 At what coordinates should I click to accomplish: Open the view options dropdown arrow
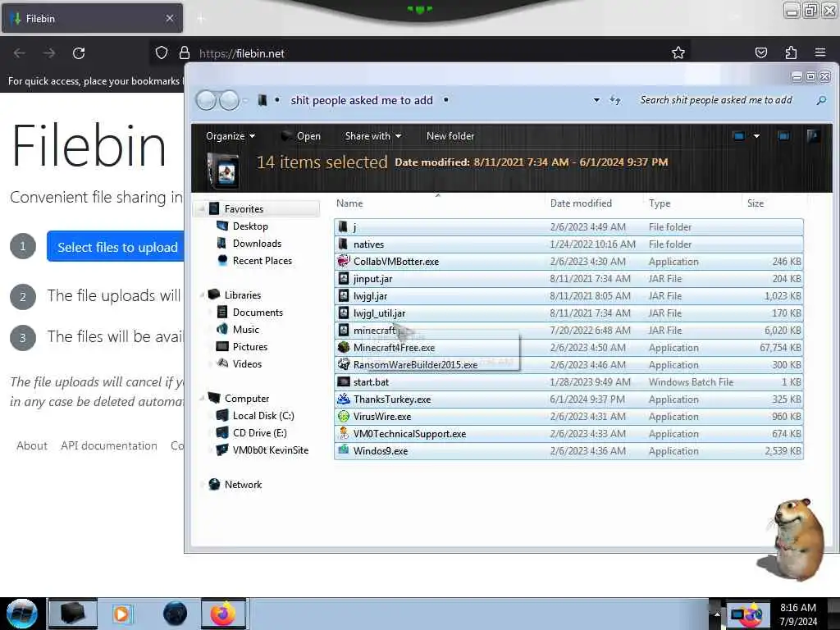click(756, 136)
